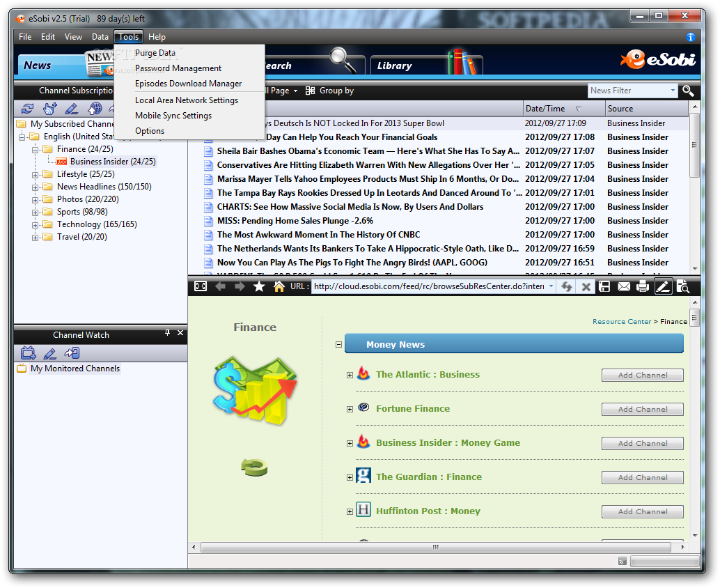Screen dimensions: 720x588
Task: Add Huffinton Post : Money channel
Action: [643, 512]
